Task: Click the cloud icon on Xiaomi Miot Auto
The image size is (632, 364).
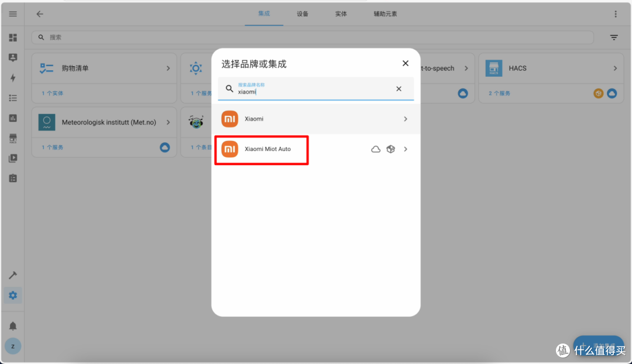Action: (376, 149)
